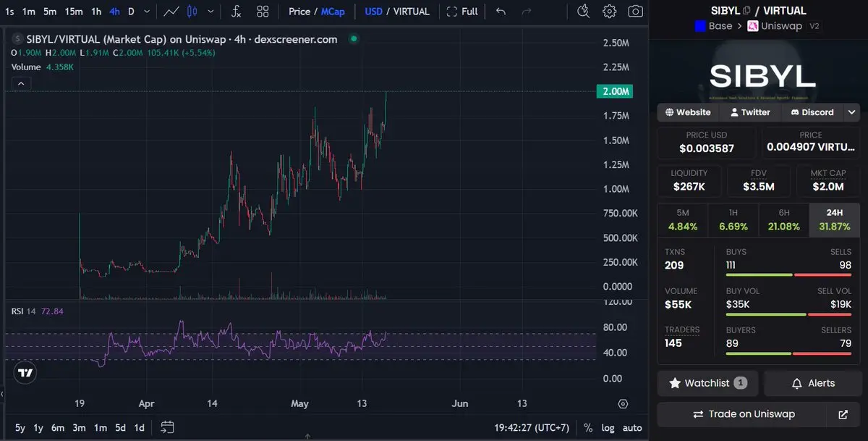Select the 15m timeframe
Viewport: 868px width, 441px height.
tap(74, 12)
